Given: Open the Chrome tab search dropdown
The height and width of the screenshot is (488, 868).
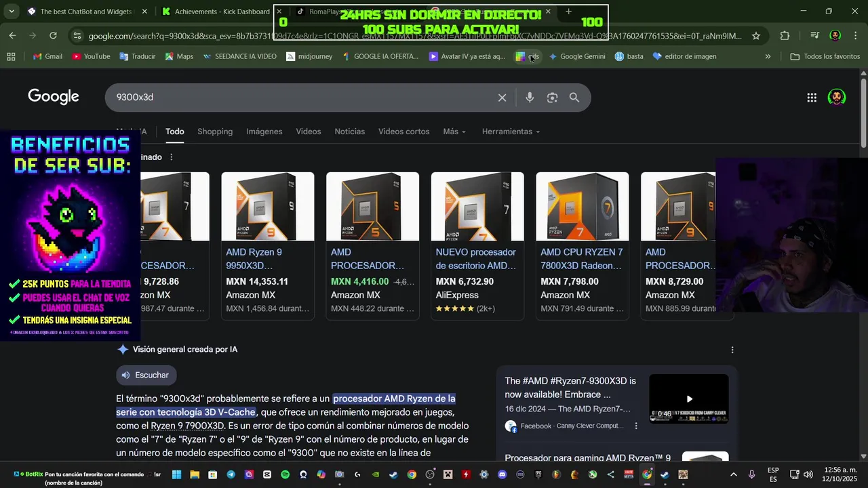Looking at the screenshot, I should coord(11,12).
